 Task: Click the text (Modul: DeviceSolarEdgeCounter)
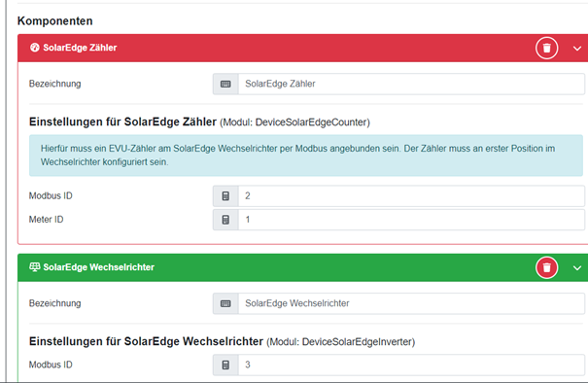tap(294, 122)
